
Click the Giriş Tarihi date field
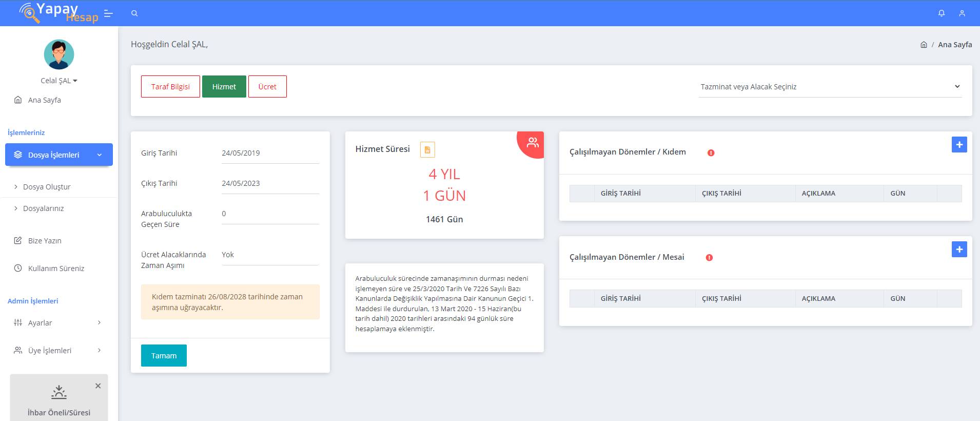(270, 153)
